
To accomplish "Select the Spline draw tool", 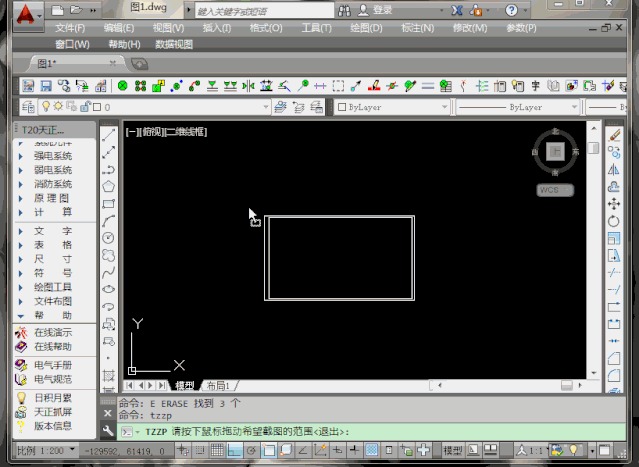I will (x=108, y=272).
